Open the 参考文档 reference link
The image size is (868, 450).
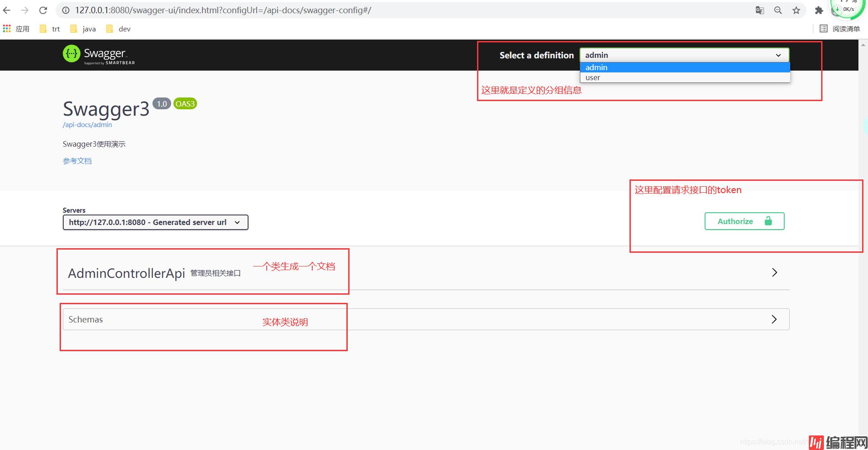[x=77, y=161]
